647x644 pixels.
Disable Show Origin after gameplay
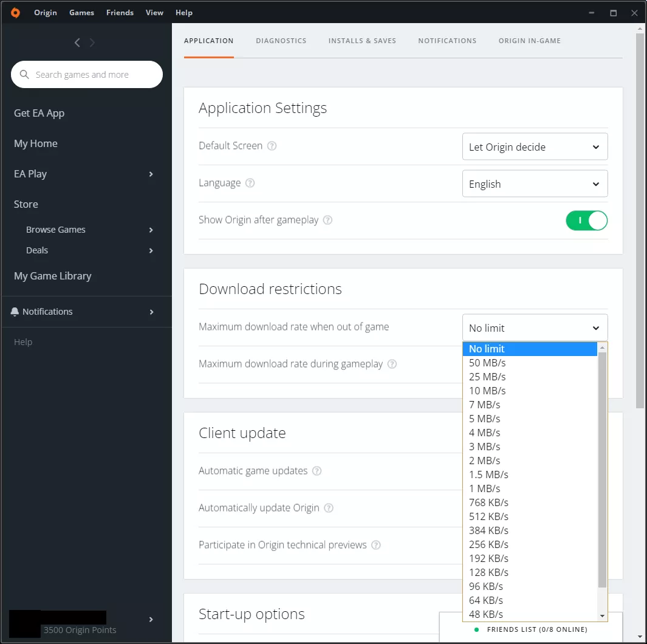pyautogui.click(x=586, y=221)
